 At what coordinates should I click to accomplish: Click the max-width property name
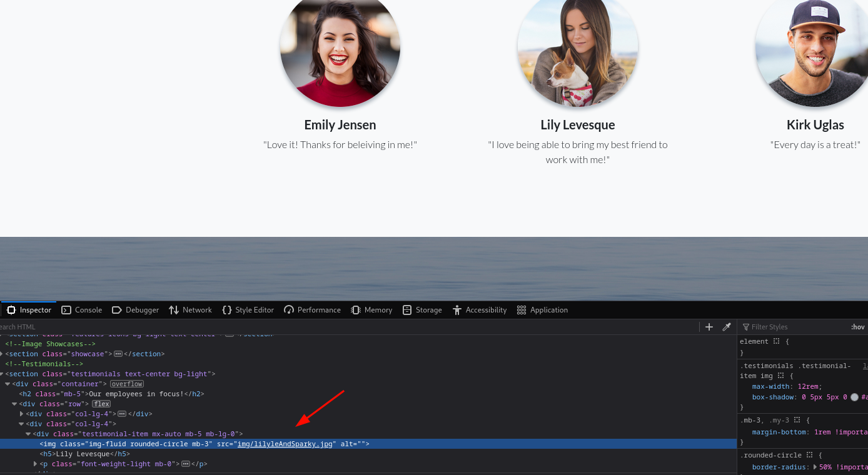770,386
